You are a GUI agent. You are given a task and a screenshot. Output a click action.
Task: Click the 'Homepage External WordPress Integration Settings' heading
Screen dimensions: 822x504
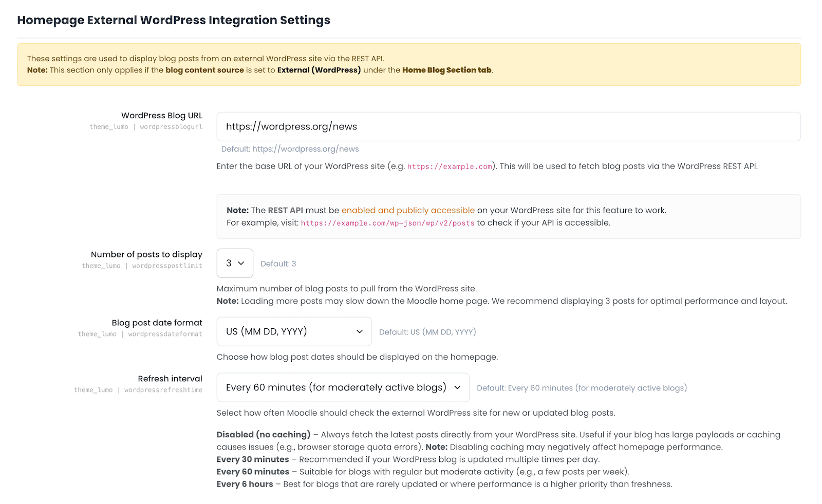tap(174, 20)
